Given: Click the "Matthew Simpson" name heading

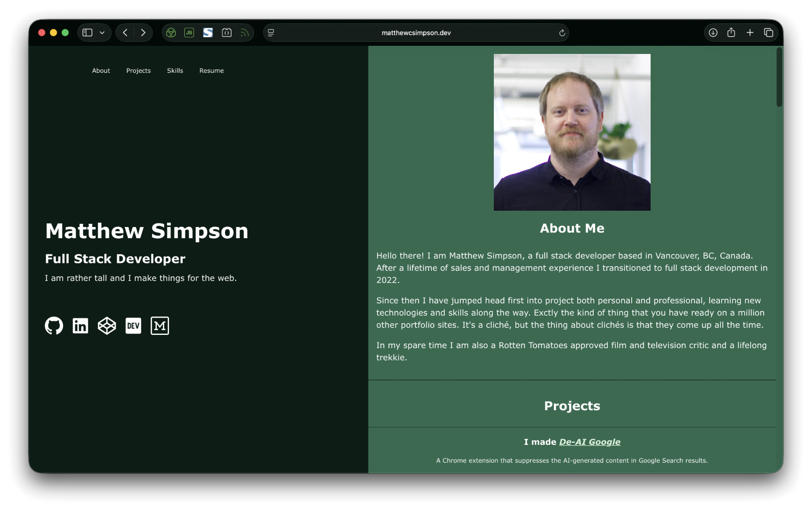Looking at the screenshot, I should pyautogui.click(x=147, y=231).
